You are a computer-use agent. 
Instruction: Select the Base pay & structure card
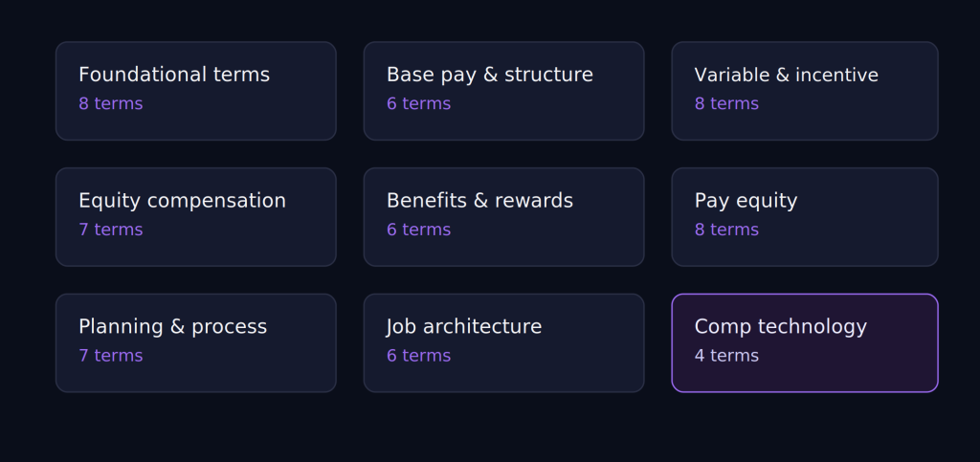pos(503,91)
